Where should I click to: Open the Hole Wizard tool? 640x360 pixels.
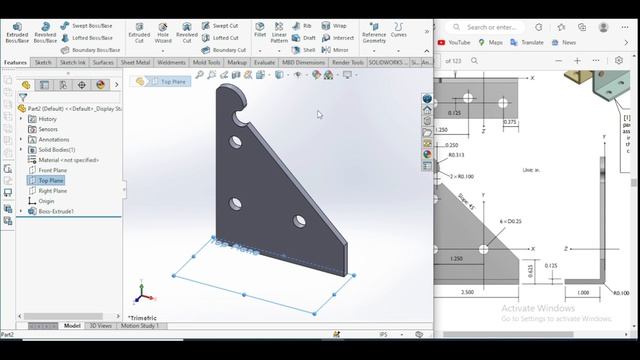click(163, 33)
